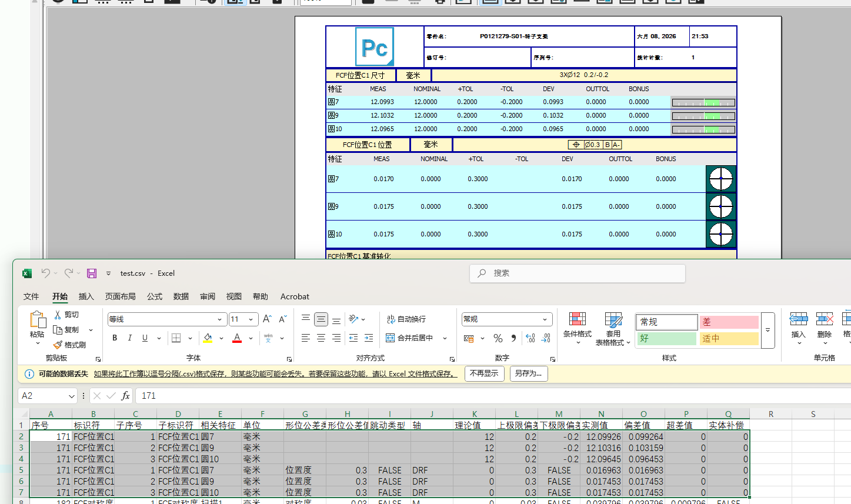Open the font name dropdown (等线)
This screenshot has width=851, height=504.
[220, 319]
